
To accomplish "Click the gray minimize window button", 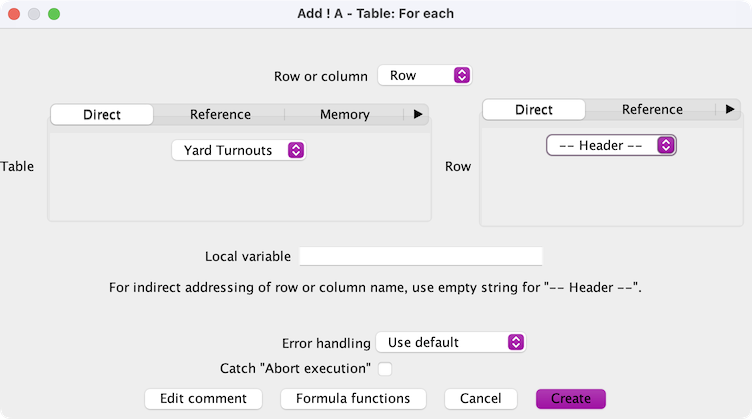I will [34, 15].
